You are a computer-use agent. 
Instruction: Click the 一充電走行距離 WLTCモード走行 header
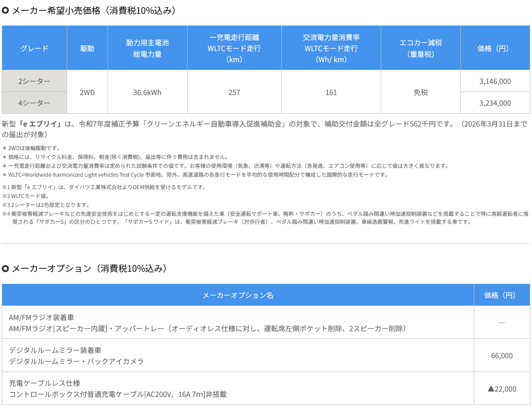(x=234, y=48)
